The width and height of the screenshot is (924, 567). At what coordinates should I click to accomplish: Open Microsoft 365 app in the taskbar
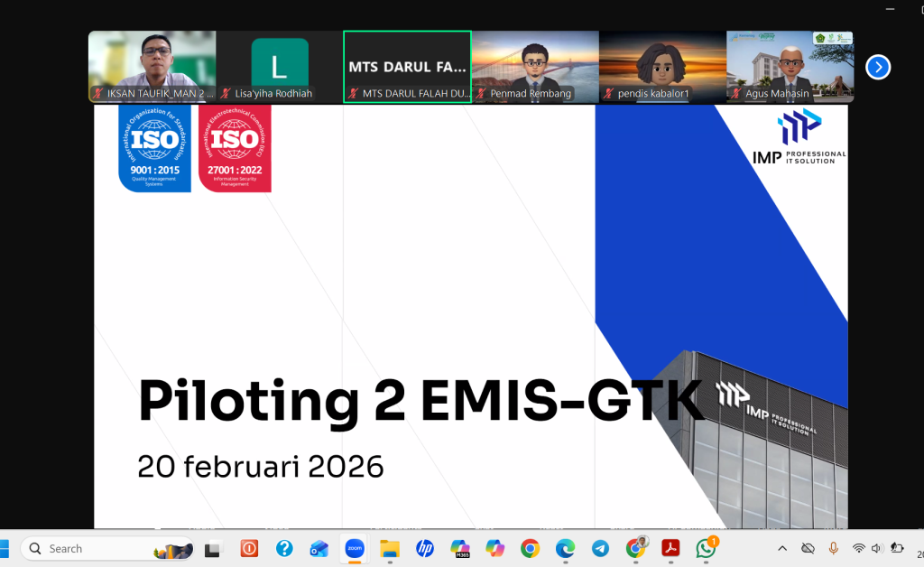click(x=460, y=548)
